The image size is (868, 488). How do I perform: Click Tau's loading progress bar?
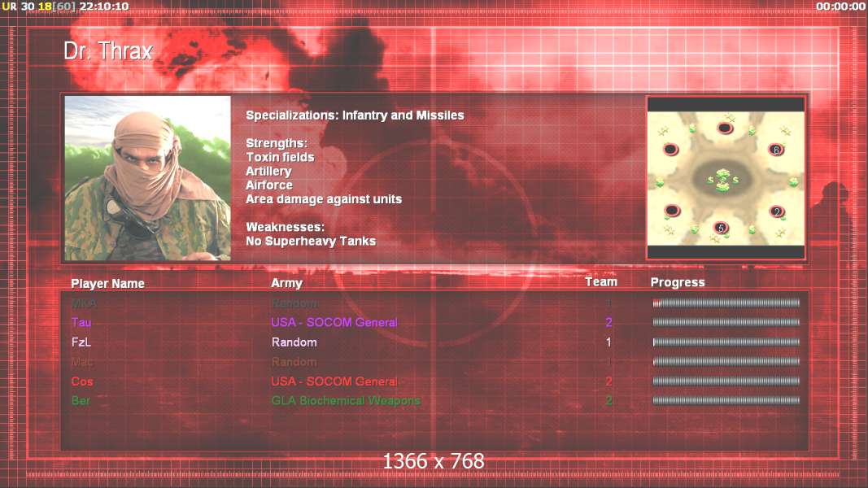[x=726, y=322]
